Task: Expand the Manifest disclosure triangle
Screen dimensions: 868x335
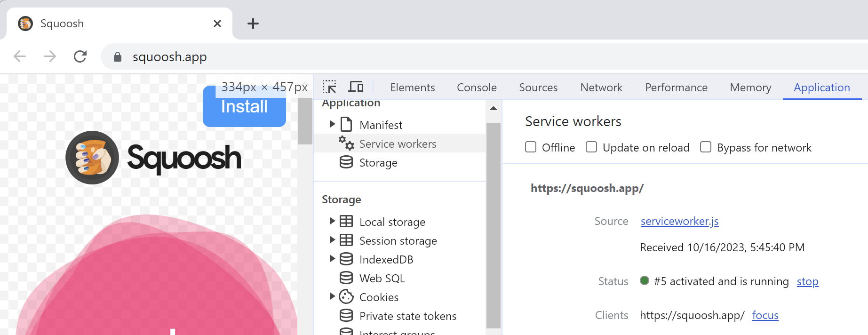Action: [x=333, y=124]
